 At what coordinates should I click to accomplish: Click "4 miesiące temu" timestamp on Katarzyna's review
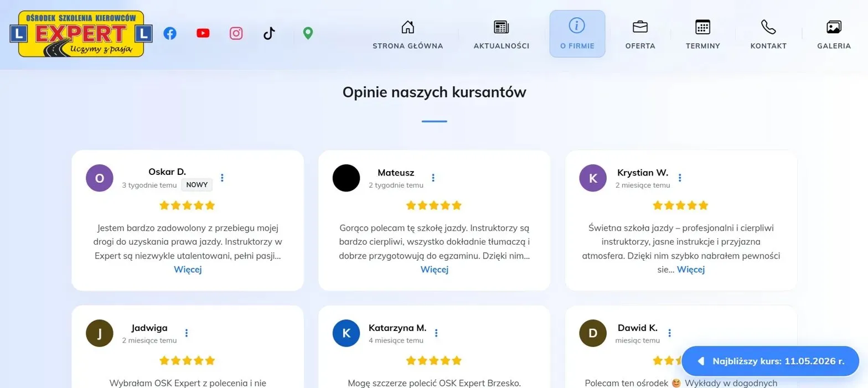[396, 340]
